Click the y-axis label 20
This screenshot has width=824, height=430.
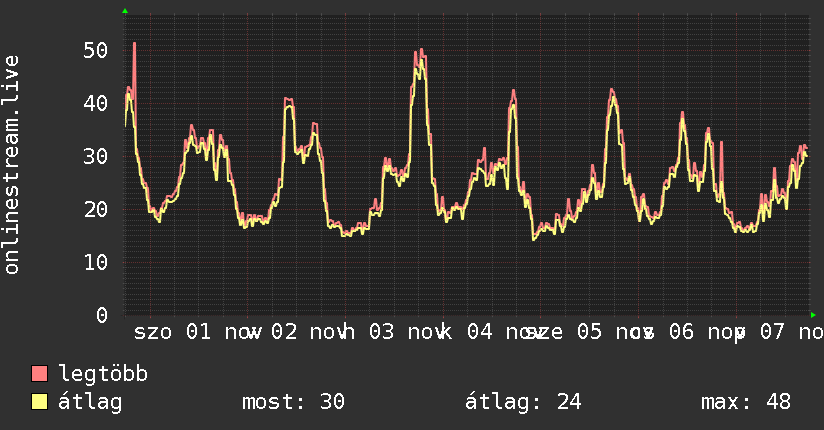(96, 209)
